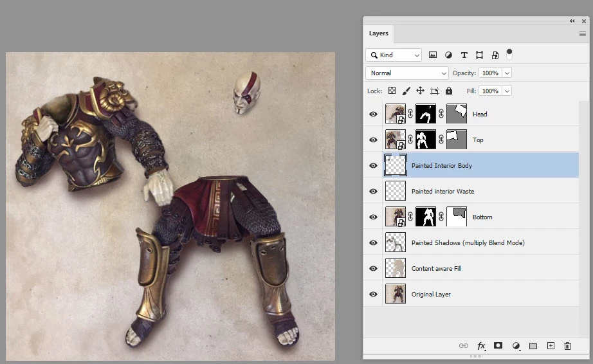The height and width of the screenshot is (364, 593).
Task: Click the delete layer trash icon
Action: 567,346
